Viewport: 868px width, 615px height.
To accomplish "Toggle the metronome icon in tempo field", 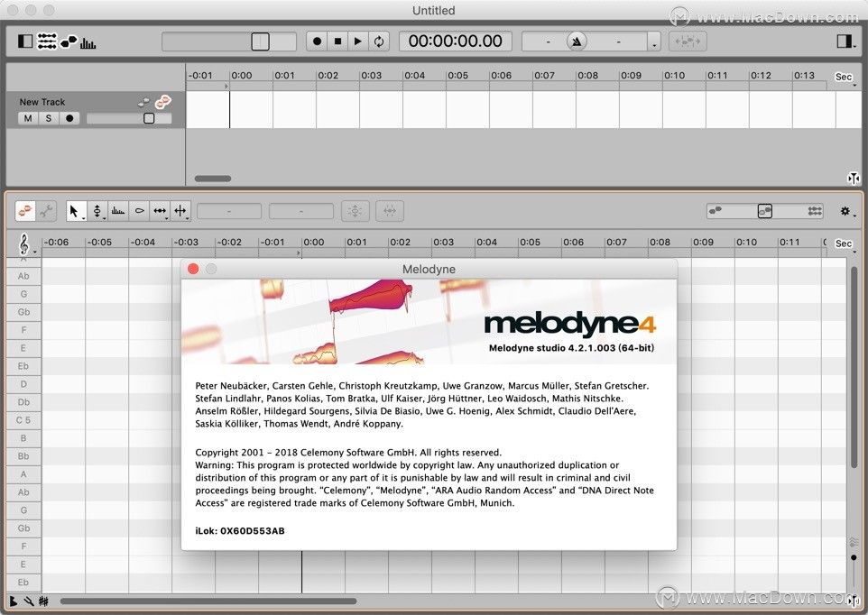I will click(x=577, y=41).
